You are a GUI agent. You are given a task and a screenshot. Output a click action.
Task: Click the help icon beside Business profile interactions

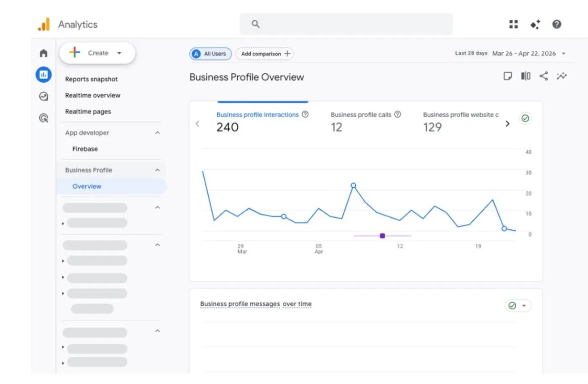pos(305,114)
